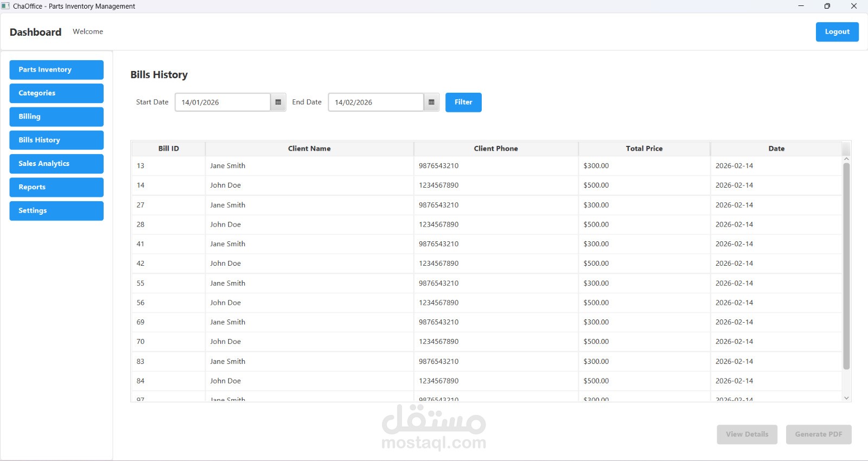Viewport: 868px width, 461px height.
Task: Go to the Reports section
Action: pos(56,187)
